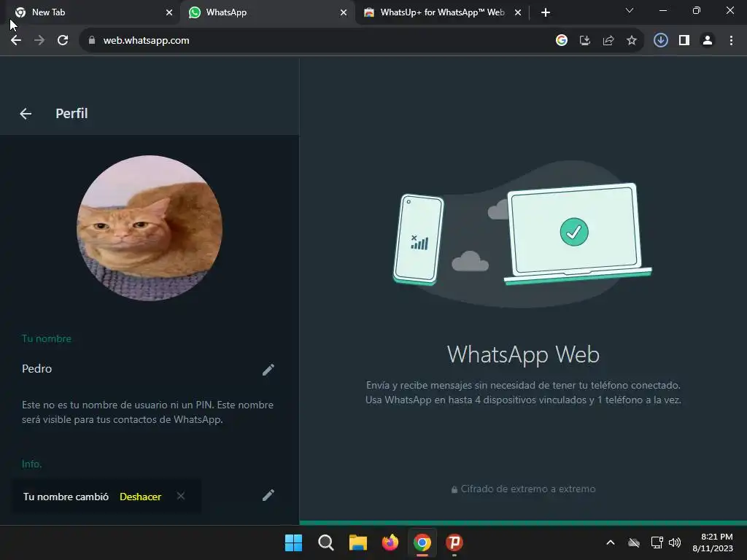The height and width of the screenshot is (560, 747).
Task: Open the tab search dropdown chevron
Action: tap(630, 10)
